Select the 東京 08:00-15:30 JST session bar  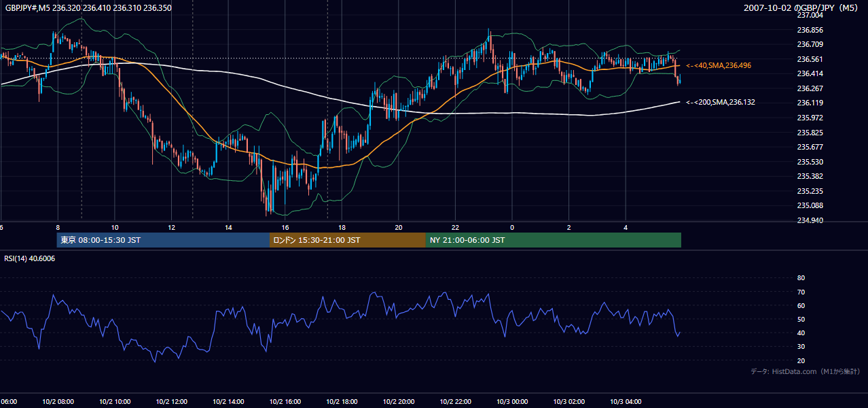(x=163, y=240)
